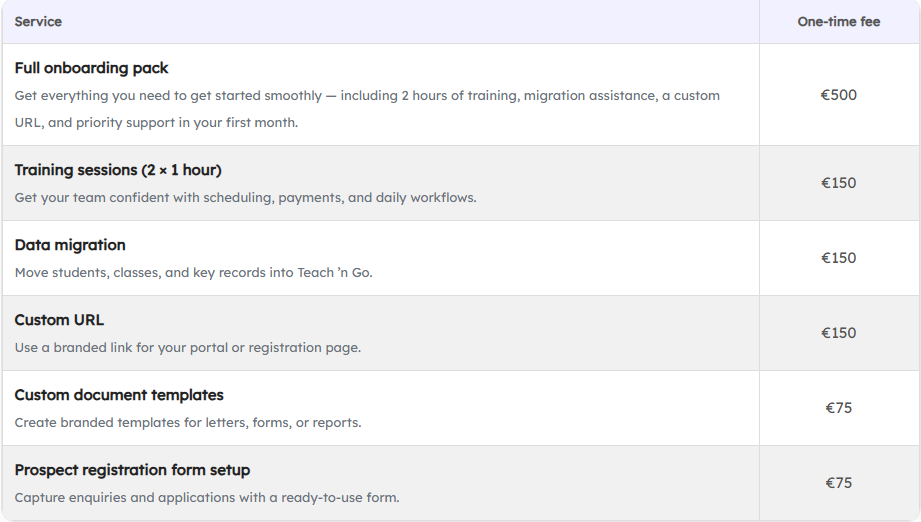921x522 pixels.
Task: Click the €150 fee for Data migration
Action: [x=838, y=258]
